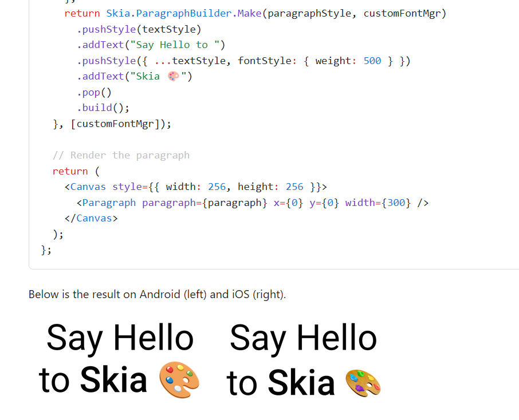Click the opening Canvas tag in code
519x420 pixels.
click(196, 187)
